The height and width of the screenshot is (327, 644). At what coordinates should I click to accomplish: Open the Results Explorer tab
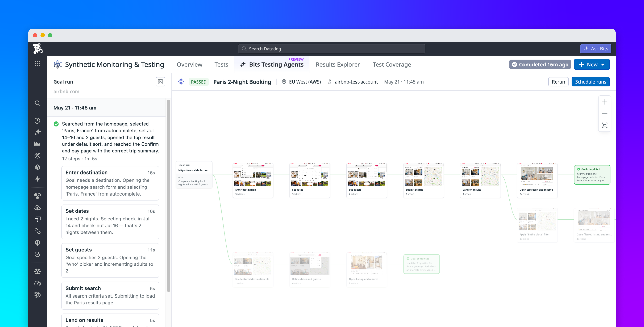pos(338,65)
